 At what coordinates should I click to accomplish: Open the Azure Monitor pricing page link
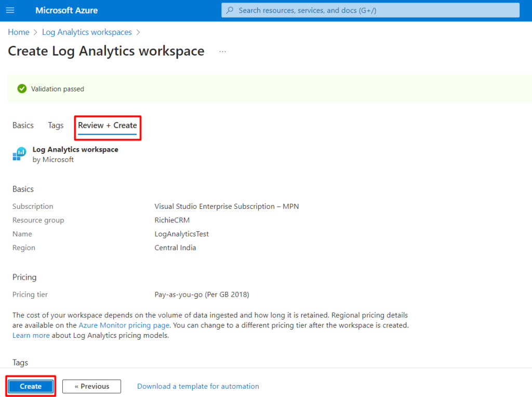coord(124,325)
